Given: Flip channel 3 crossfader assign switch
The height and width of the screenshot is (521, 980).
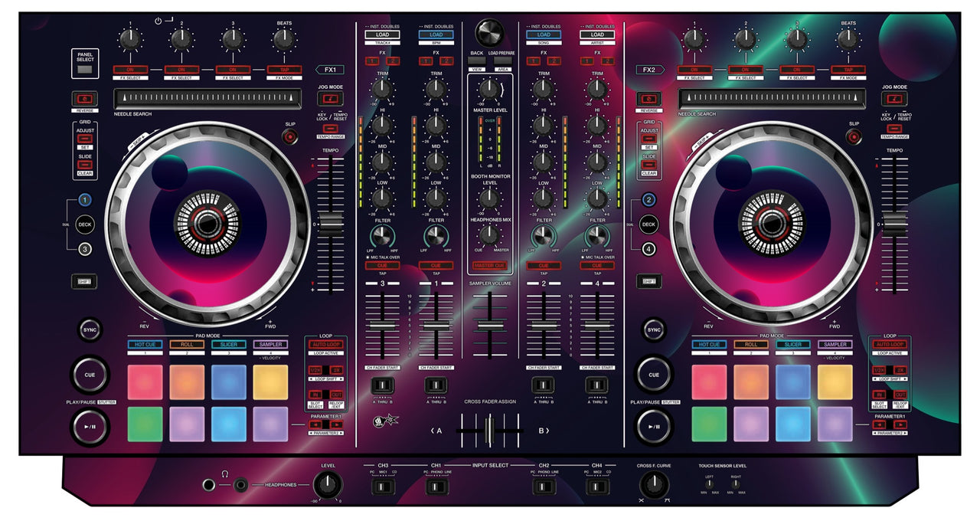Looking at the screenshot, I should (x=382, y=385).
